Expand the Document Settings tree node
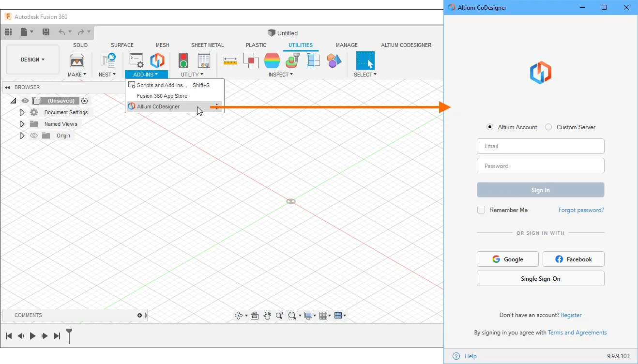The width and height of the screenshot is (638, 364). tap(22, 113)
